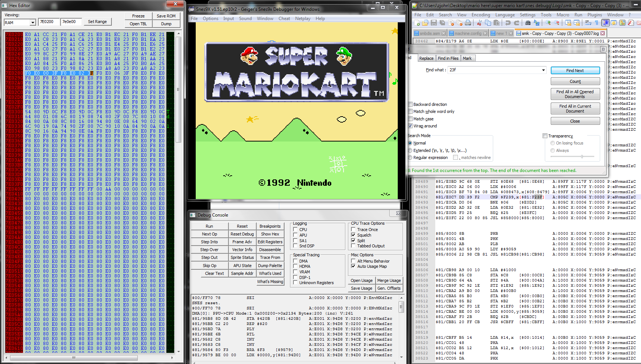Screen dimensions: 641x364
Task: Click the Paste icon in Notepad++ toolbar
Action: pos(497,23)
